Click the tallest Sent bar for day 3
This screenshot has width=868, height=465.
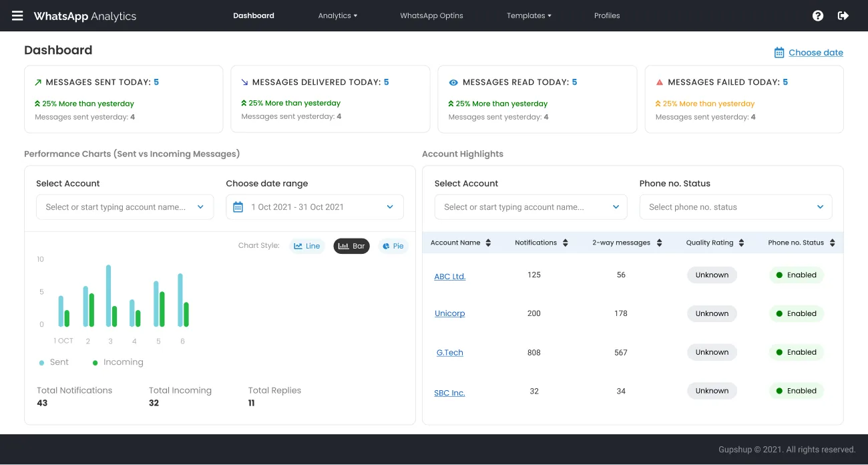[108, 296]
